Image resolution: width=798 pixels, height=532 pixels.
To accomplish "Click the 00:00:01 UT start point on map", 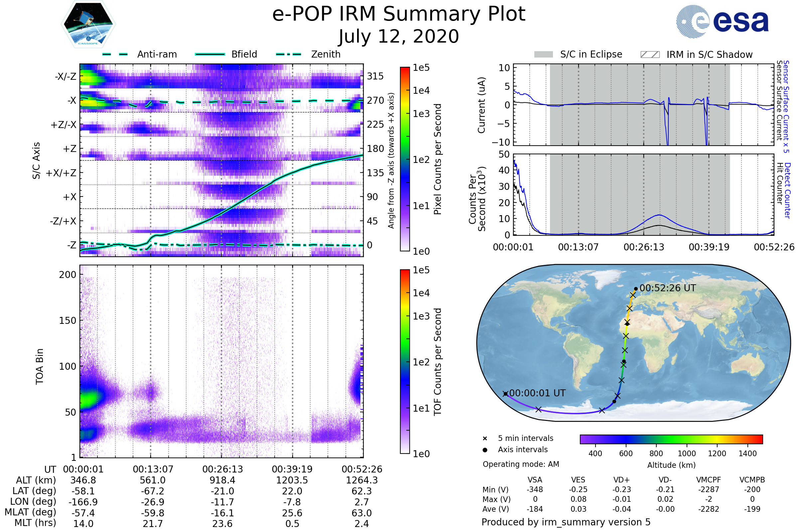I will (505, 394).
